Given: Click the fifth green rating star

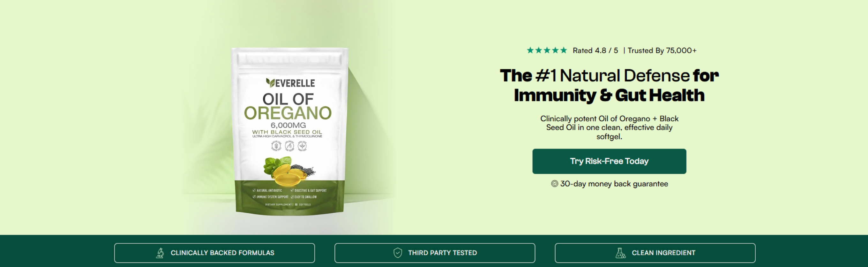Looking at the screenshot, I should [x=563, y=50].
